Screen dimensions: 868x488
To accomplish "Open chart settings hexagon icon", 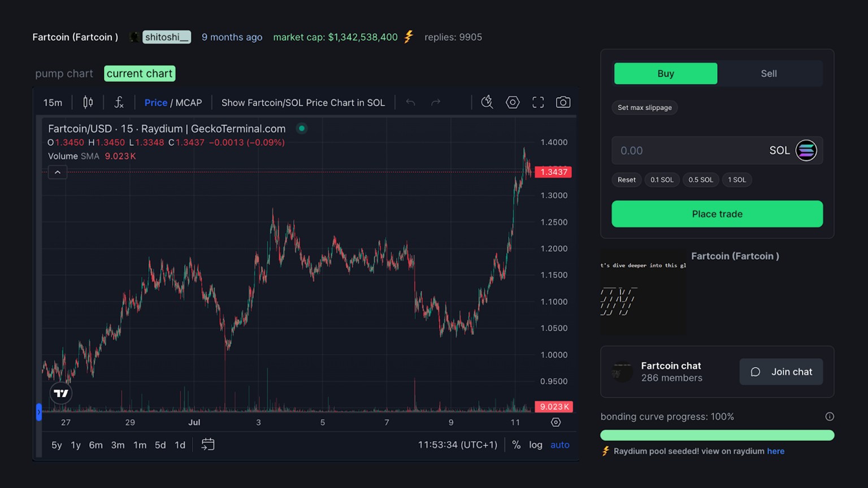I will 513,102.
